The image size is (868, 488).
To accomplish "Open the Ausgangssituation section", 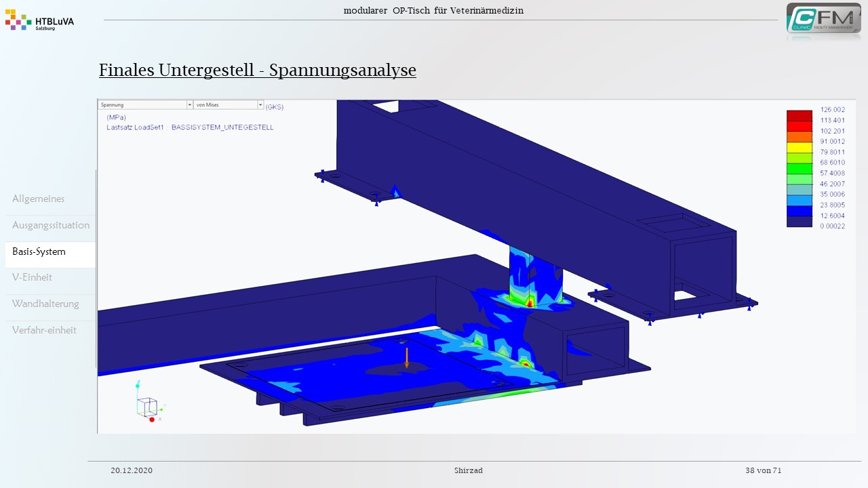I will [x=51, y=225].
